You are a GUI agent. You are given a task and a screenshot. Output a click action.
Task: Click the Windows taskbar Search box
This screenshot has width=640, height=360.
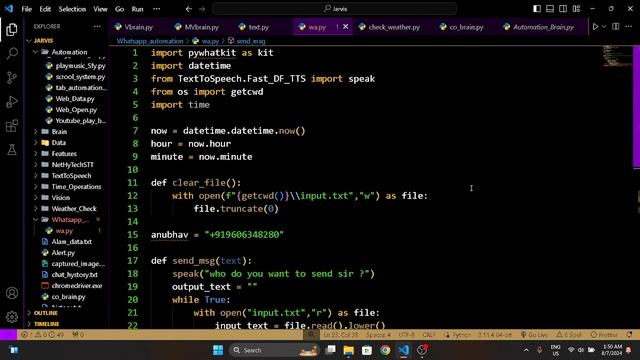pyautogui.click(x=274, y=350)
